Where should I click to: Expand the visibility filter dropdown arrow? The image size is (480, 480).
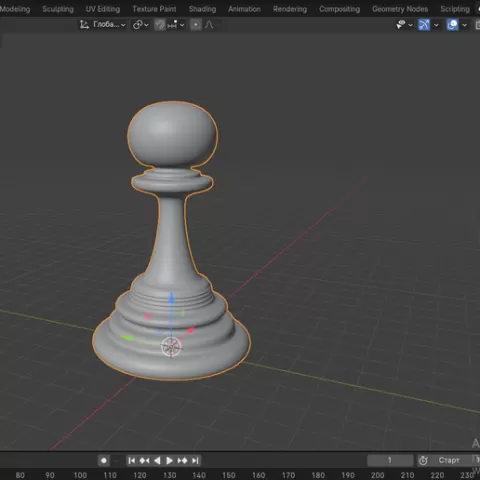(410, 25)
